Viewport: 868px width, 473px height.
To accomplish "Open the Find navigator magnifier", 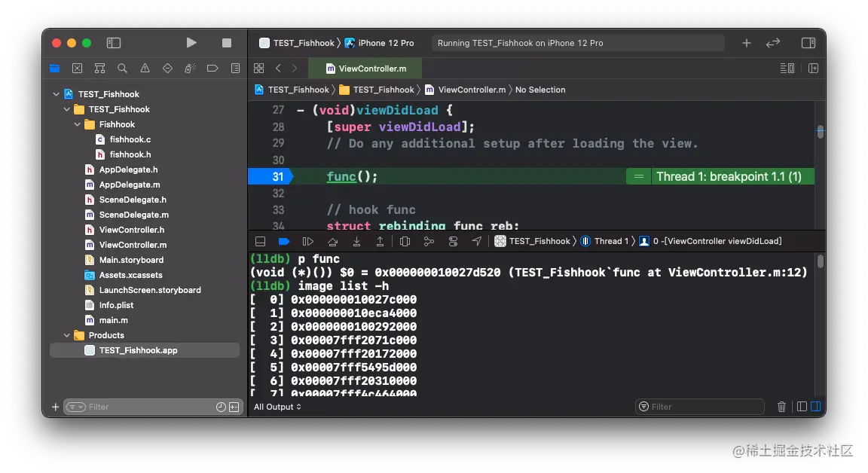I will [122, 68].
